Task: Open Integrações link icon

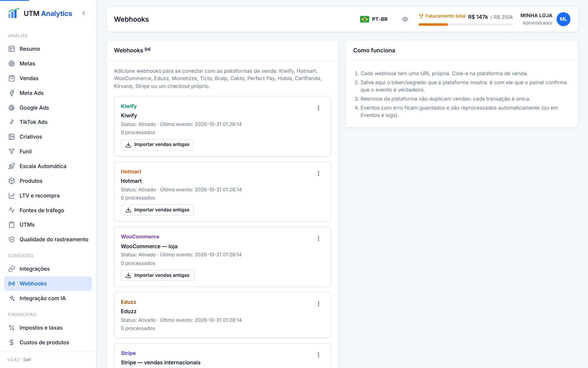Action: 12,269
